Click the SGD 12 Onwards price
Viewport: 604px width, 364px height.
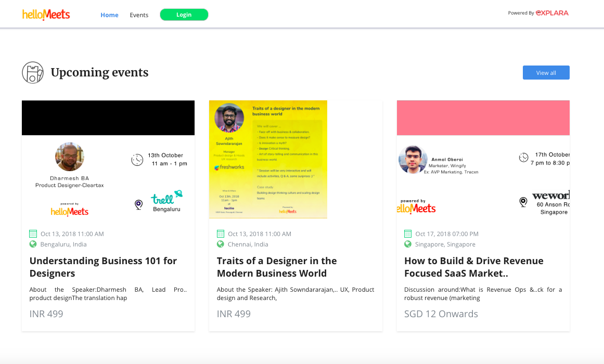[441, 314]
